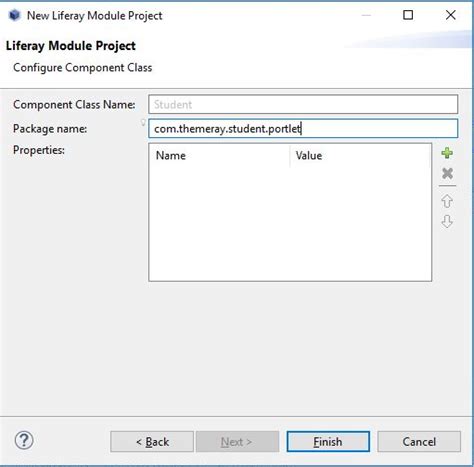Click inside the Package name text field
Viewport: 474px width, 467px height.
pos(303,128)
